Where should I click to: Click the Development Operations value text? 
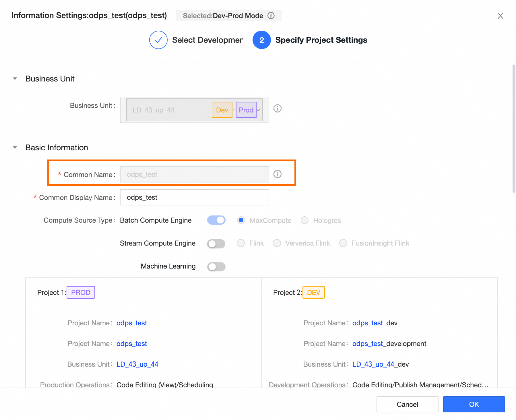click(420, 384)
